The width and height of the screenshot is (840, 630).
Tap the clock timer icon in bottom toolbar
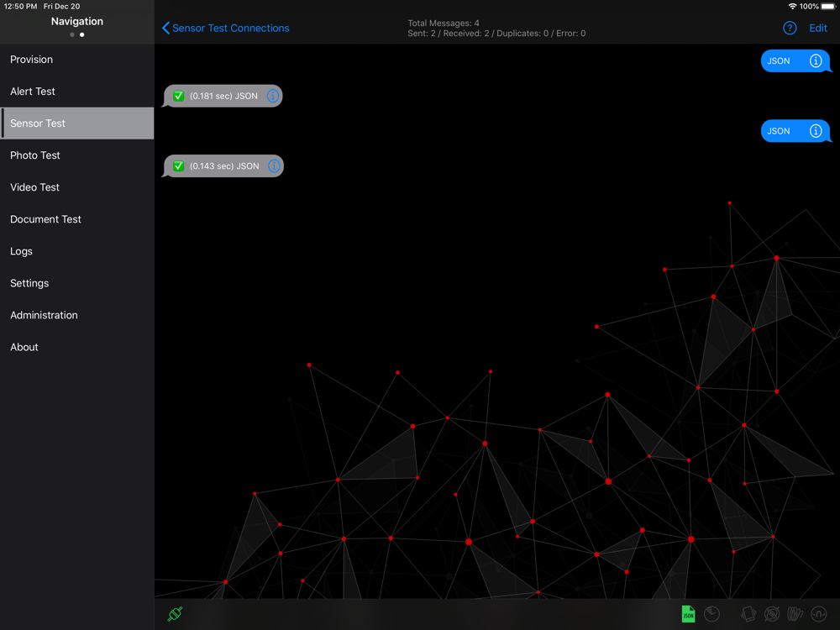tap(711, 614)
